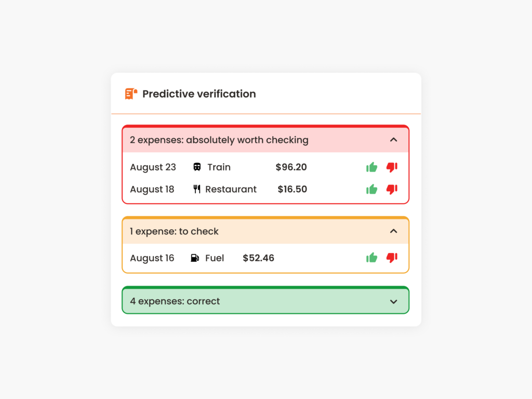Screen dimensions: 532x399
Task: Click the train icon on the August 23 expense
Action: pyautogui.click(x=198, y=167)
